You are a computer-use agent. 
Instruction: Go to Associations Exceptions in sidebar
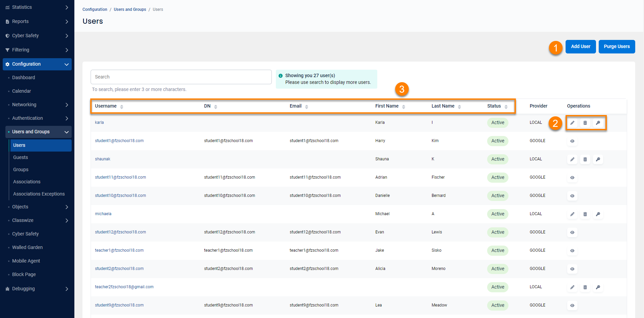tap(39, 194)
